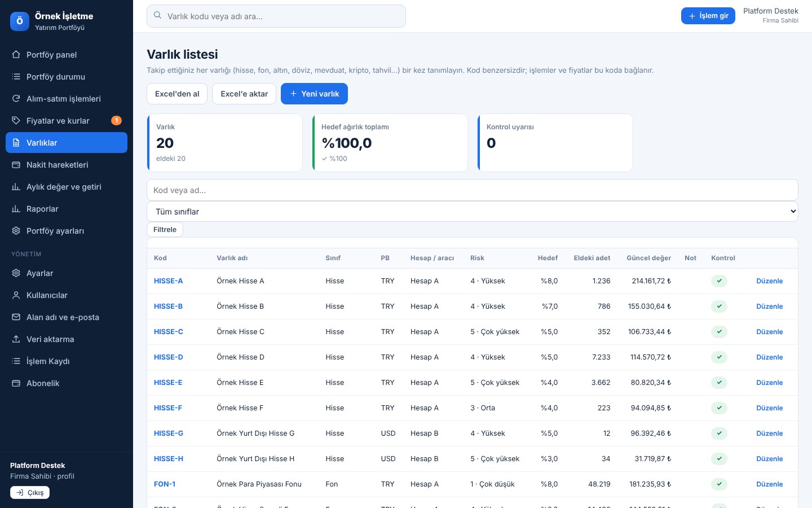The width and height of the screenshot is (812, 508).
Task: Click the Hedef ağırlık toplamı card
Action: click(x=390, y=143)
